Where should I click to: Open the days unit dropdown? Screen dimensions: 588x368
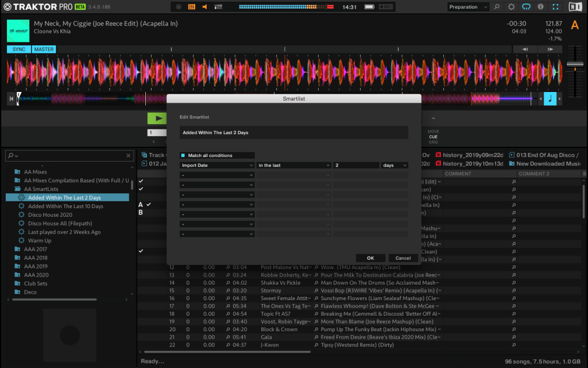[x=394, y=165]
